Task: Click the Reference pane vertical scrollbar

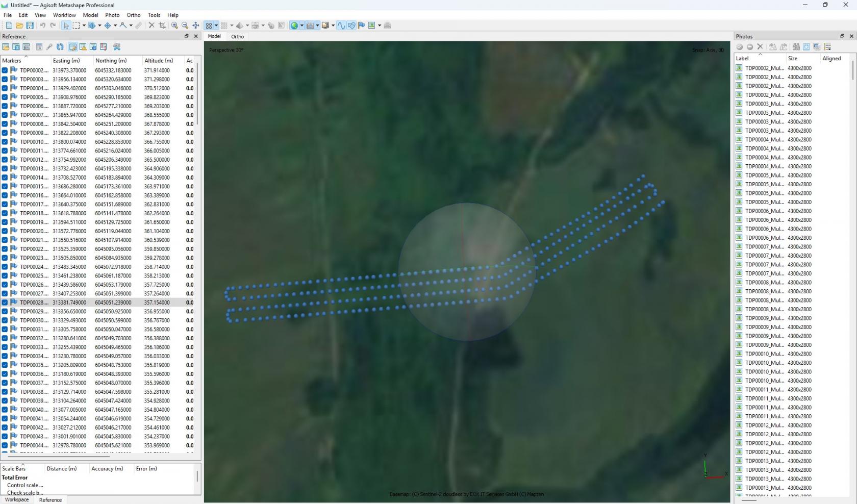Action: [198, 94]
